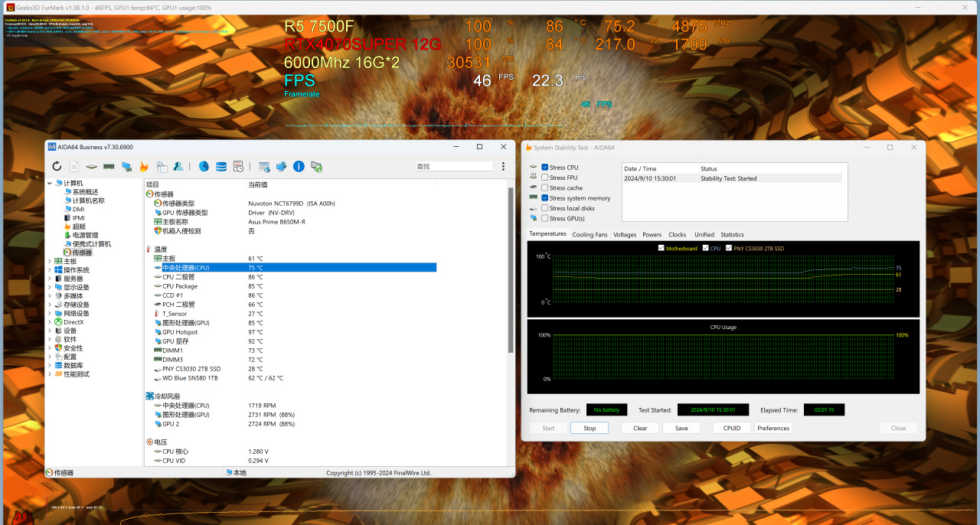Enable Stress local disks checkbox
Image resolution: width=980 pixels, height=525 pixels.
[544, 208]
